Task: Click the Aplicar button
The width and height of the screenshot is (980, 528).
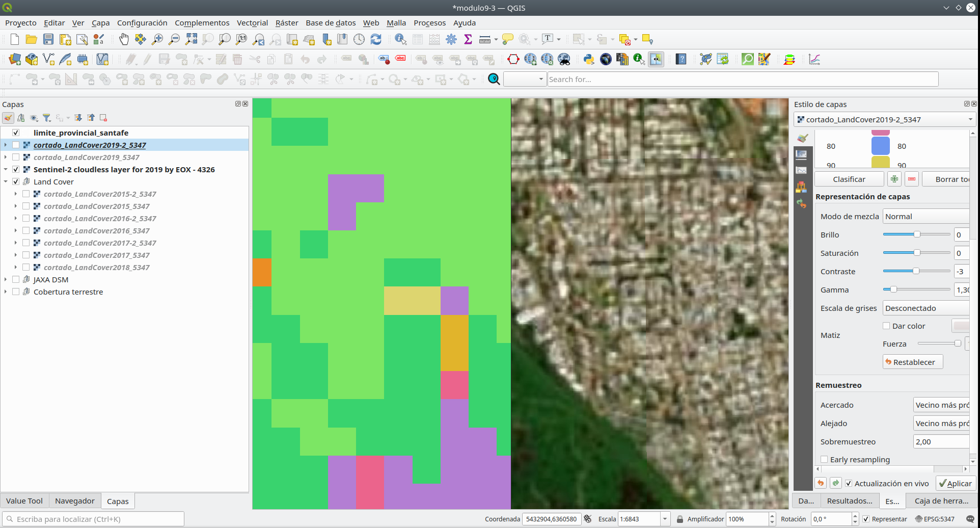Action: [955, 483]
